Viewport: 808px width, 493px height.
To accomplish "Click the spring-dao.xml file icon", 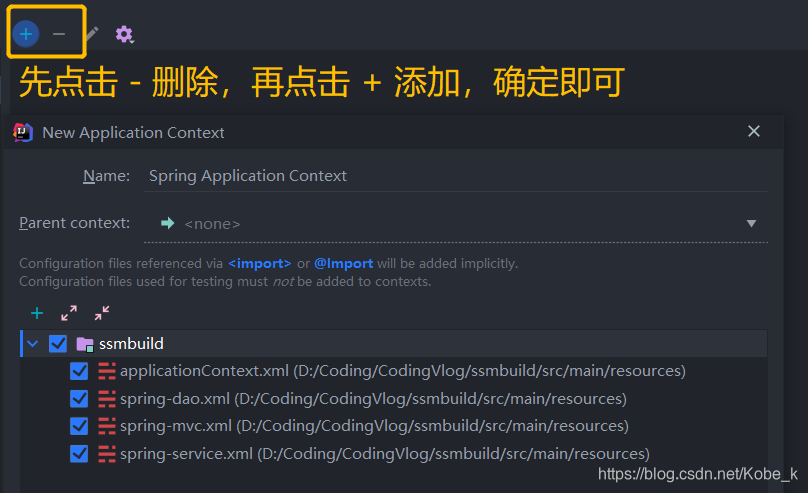I will 107,399.
